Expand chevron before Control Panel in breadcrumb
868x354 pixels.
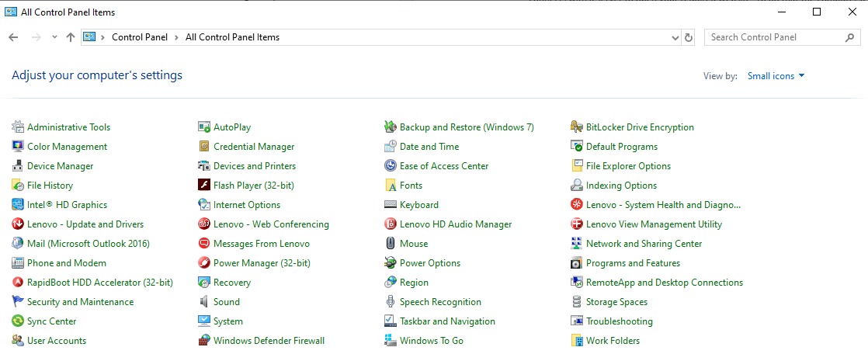click(103, 37)
